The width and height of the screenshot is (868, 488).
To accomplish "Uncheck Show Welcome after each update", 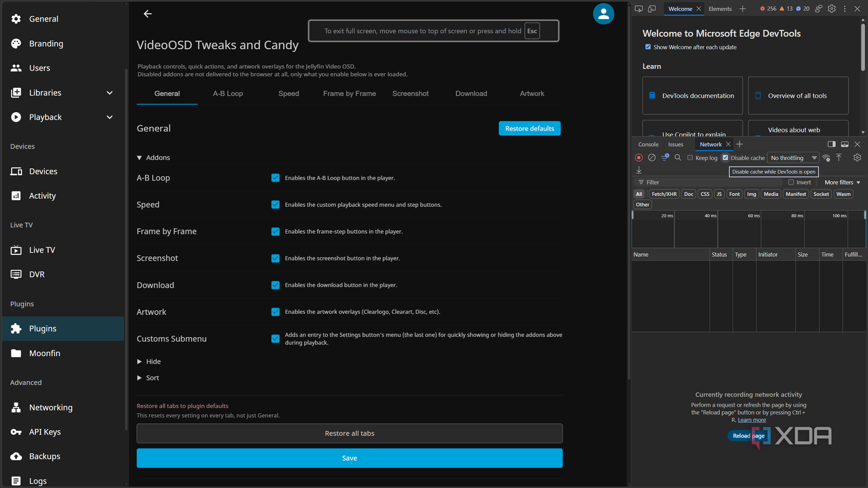I will pyautogui.click(x=648, y=47).
